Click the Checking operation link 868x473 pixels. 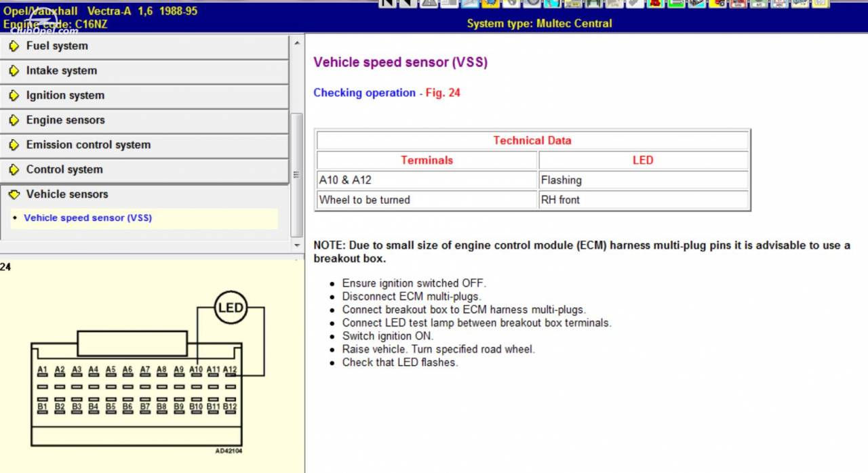coord(364,93)
